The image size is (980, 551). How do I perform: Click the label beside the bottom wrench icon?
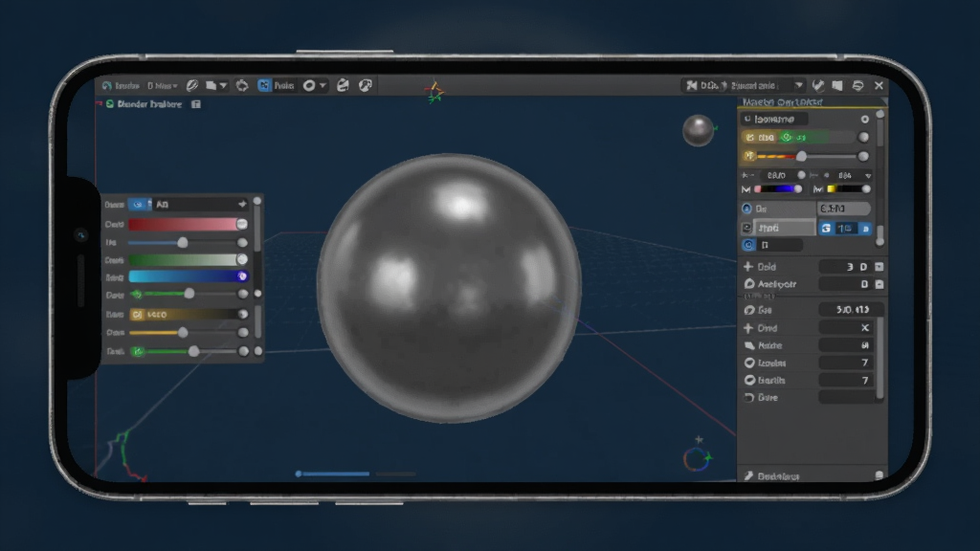click(778, 476)
